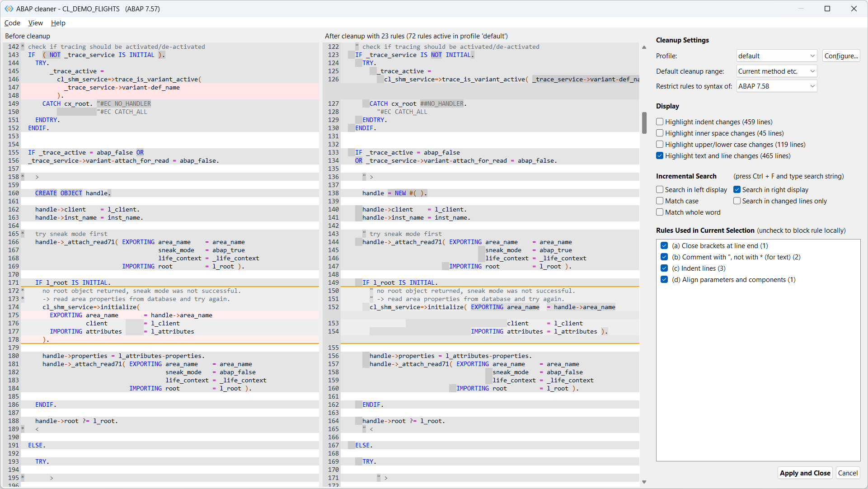Uncheck rule (d) Align parameters and components
This screenshot has height=489, width=868.
point(664,280)
